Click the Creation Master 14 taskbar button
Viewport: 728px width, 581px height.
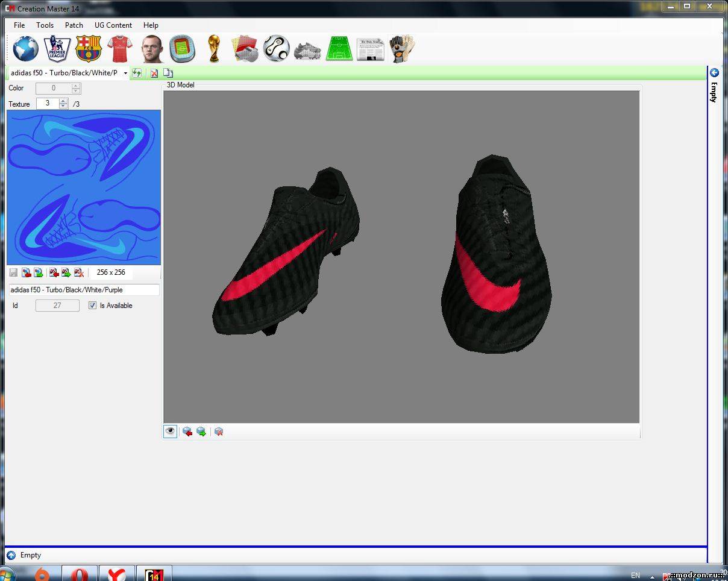pyautogui.click(x=155, y=574)
